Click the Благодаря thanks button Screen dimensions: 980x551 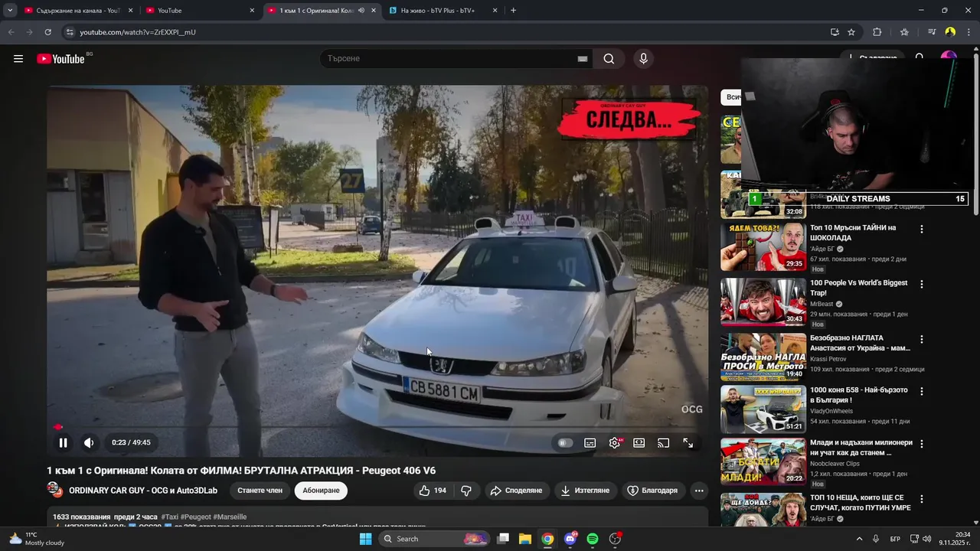(652, 491)
